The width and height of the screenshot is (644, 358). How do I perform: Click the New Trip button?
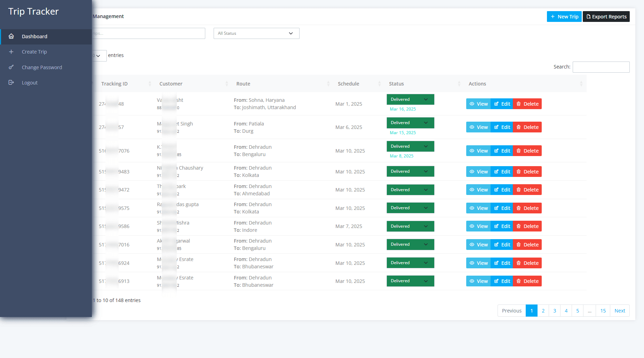click(564, 17)
